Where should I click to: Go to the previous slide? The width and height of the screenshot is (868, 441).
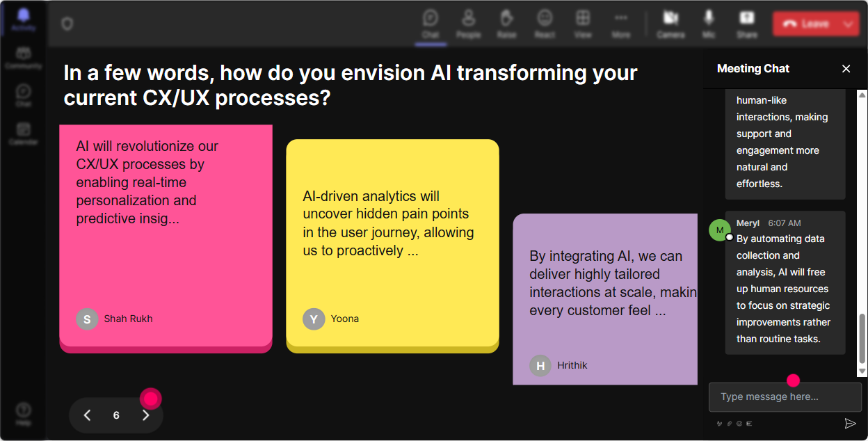coord(87,415)
